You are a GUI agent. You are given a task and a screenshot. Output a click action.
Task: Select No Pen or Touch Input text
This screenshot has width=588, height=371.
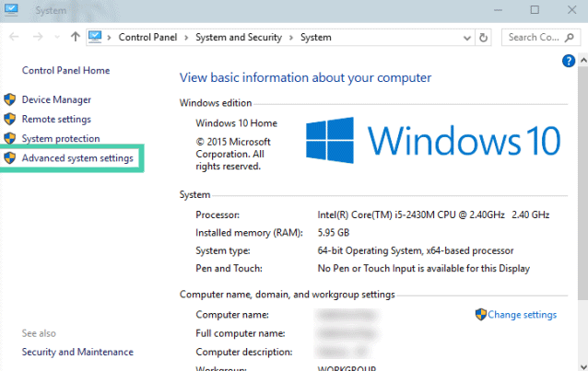click(423, 268)
